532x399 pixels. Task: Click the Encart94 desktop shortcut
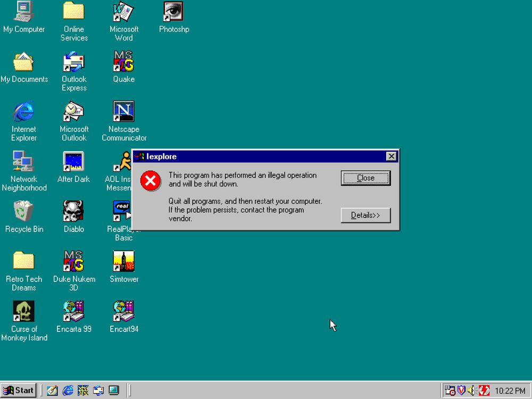(124, 317)
